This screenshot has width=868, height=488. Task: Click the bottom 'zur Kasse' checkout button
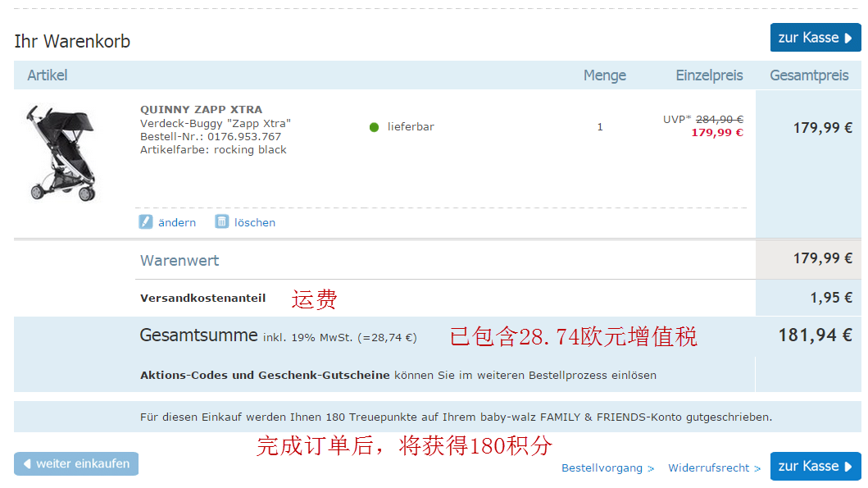[815, 467]
